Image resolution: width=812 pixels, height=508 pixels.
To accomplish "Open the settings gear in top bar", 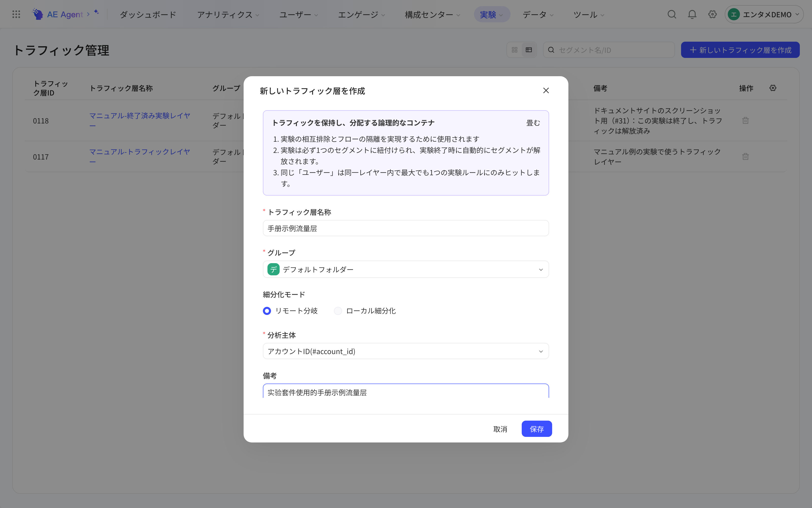I will point(712,14).
